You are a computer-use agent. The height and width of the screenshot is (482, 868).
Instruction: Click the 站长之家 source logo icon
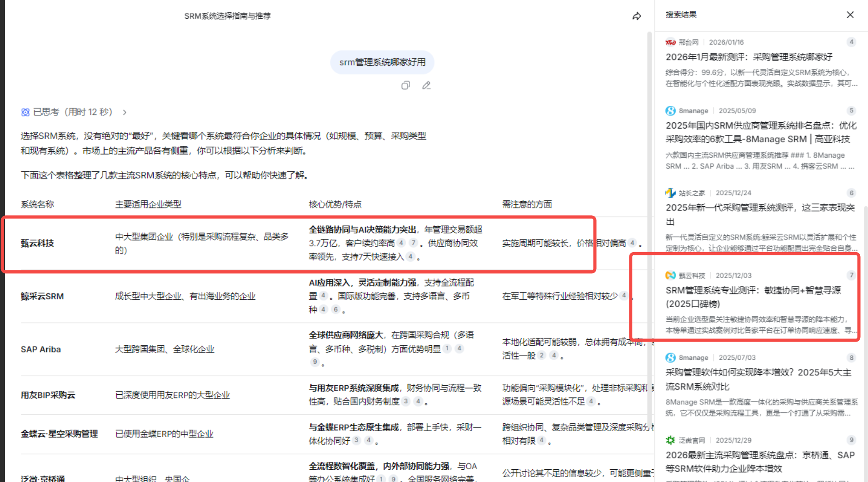[670, 193]
